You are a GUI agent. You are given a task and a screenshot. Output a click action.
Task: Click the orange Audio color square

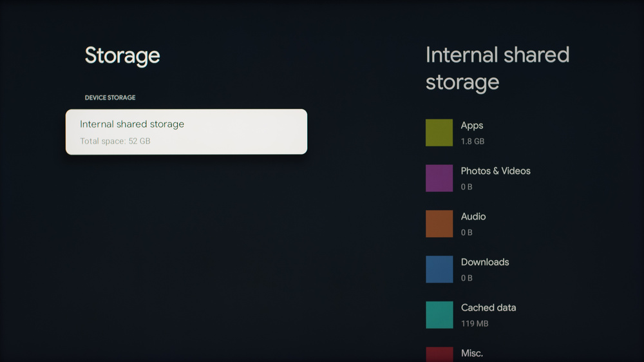coord(439,224)
